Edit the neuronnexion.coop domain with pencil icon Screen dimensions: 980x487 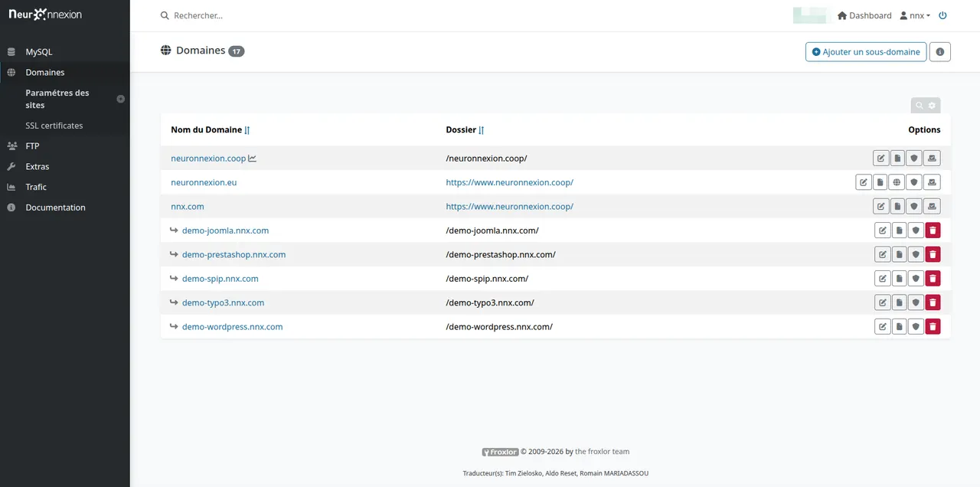(881, 159)
